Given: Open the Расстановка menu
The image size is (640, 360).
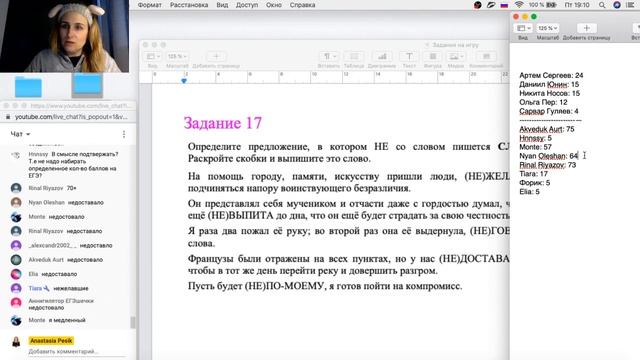Looking at the screenshot, I should point(189,5).
